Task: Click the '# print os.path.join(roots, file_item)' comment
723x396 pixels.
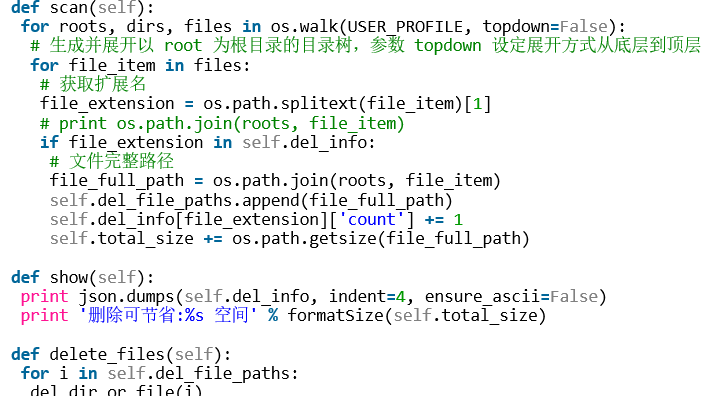Action: coord(222,124)
